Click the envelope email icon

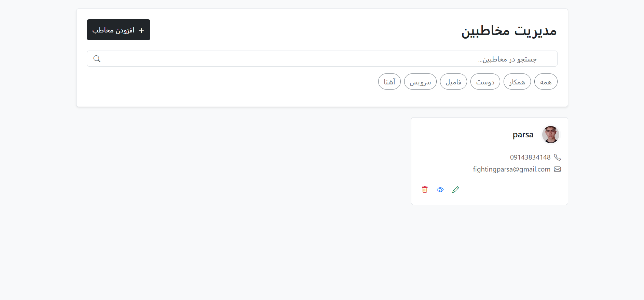tap(557, 169)
